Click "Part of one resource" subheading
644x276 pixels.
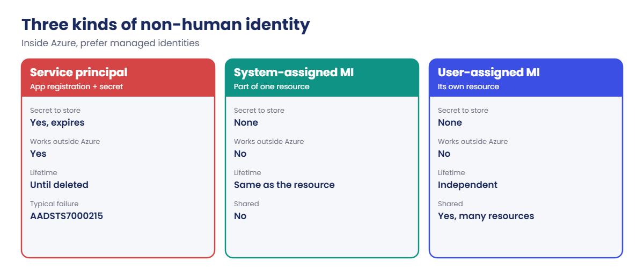pyautogui.click(x=272, y=86)
